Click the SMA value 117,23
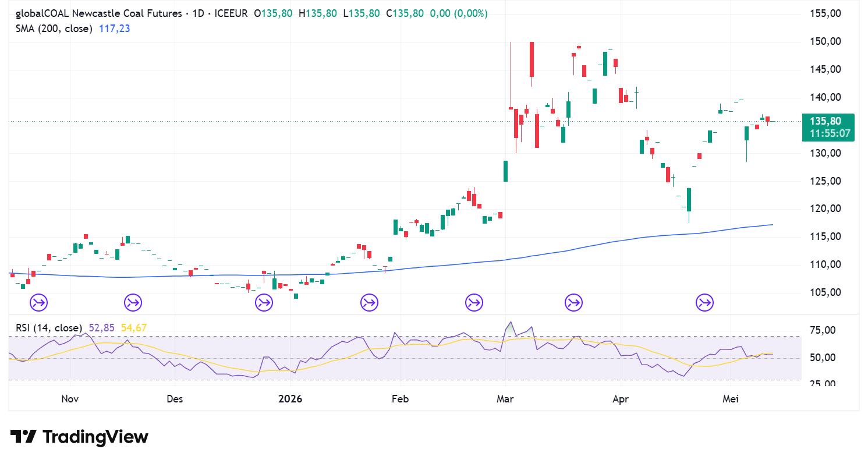The width and height of the screenshot is (868, 463). [115, 28]
